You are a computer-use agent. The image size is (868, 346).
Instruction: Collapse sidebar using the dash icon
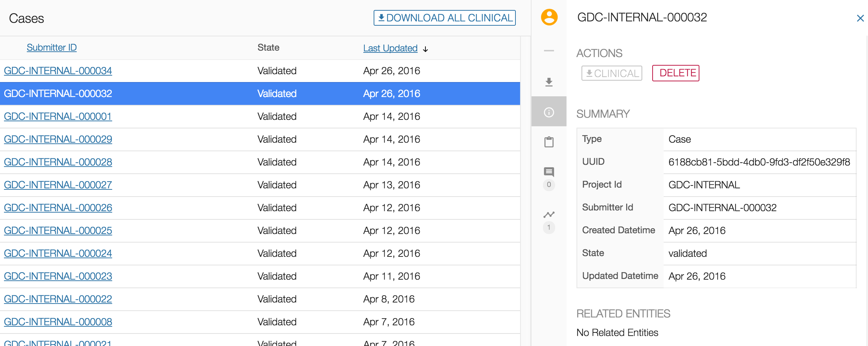point(549,51)
